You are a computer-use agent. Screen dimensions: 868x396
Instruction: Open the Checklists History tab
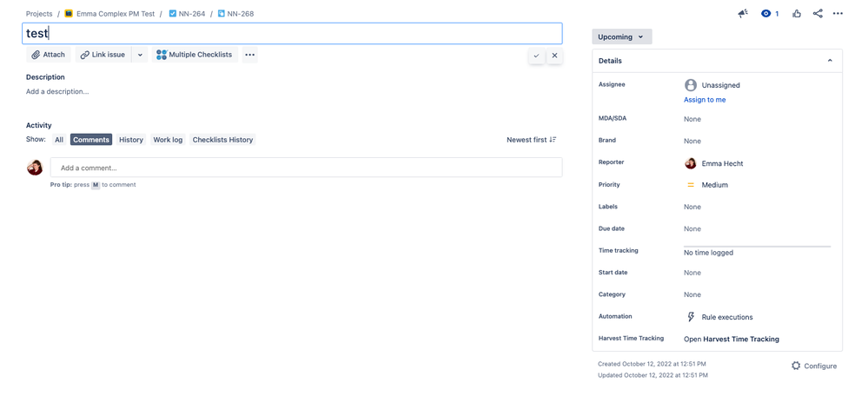click(222, 140)
